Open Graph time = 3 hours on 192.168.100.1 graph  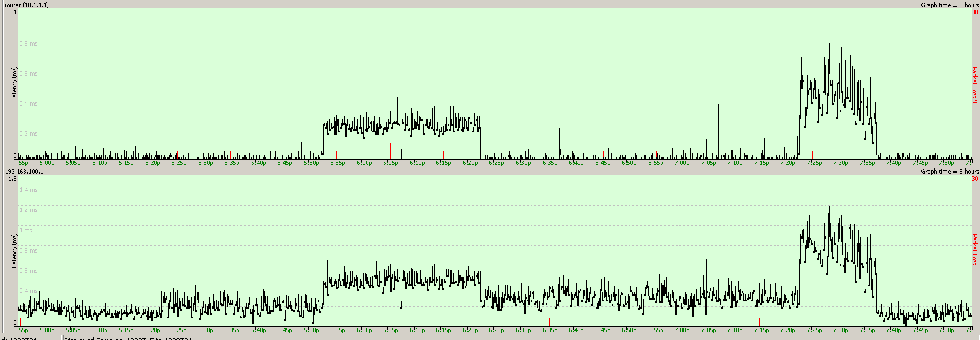click(x=949, y=172)
